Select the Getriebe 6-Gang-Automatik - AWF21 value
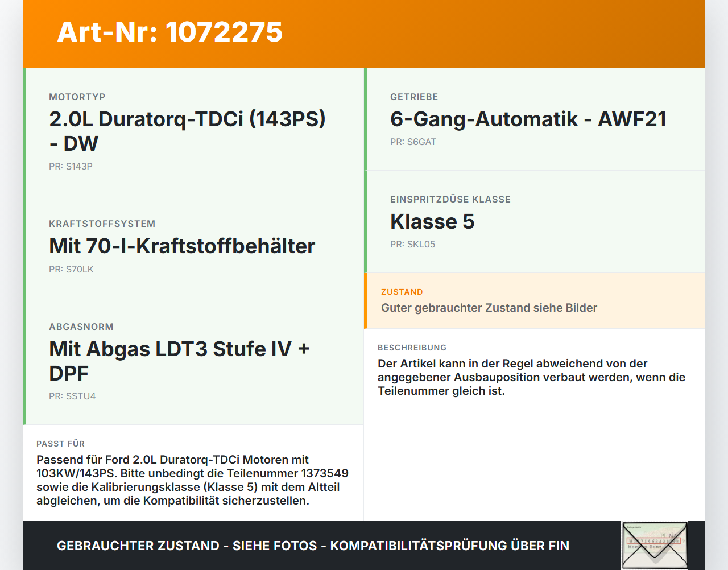 (528, 119)
